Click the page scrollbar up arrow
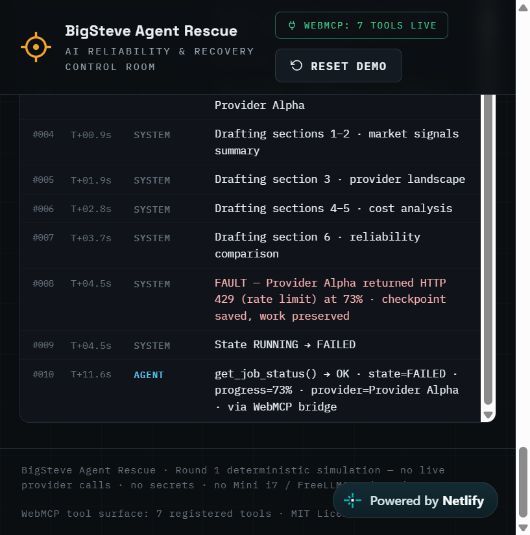This screenshot has width=530, height=535. click(x=523, y=8)
